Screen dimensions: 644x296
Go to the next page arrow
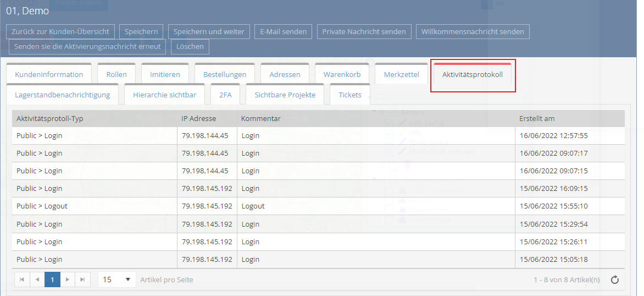[x=67, y=279]
